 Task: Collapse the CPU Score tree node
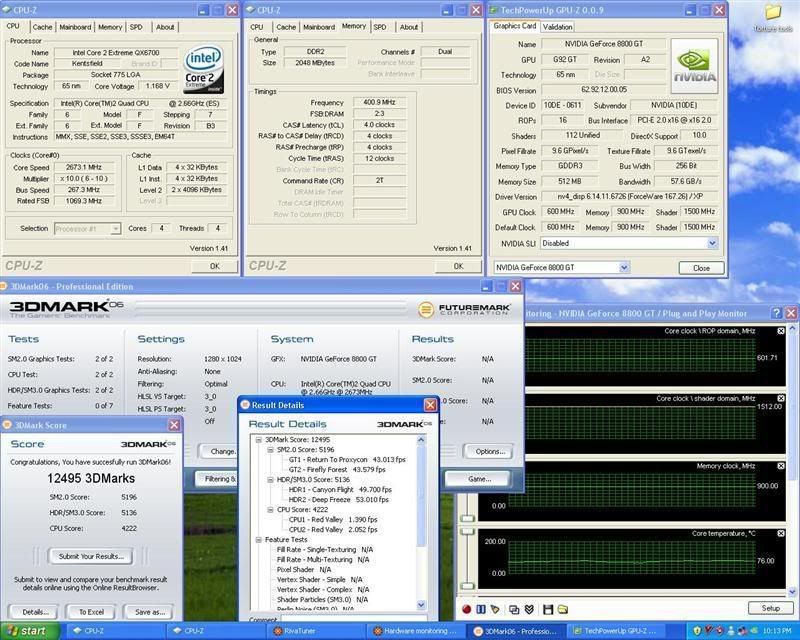point(268,509)
